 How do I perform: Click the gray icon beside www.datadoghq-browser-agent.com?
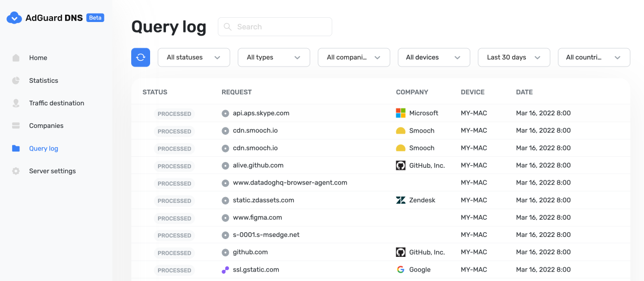click(225, 183)
